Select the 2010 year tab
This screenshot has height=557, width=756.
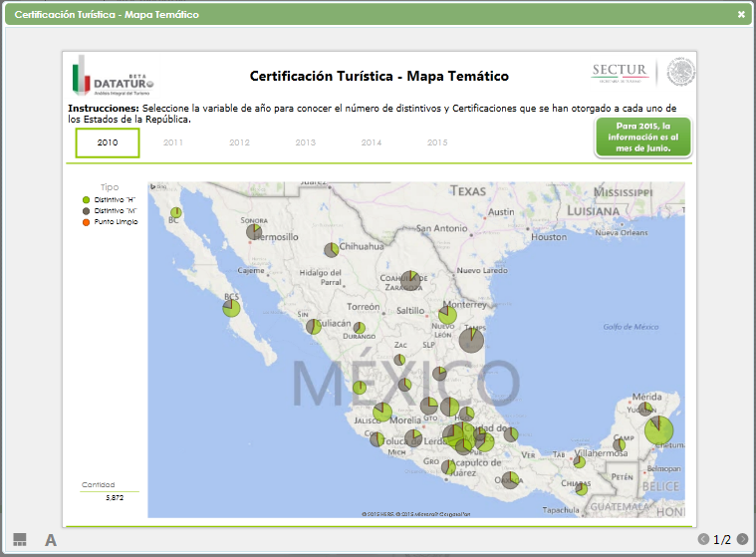pyautogui.click(x=108, y=143)
